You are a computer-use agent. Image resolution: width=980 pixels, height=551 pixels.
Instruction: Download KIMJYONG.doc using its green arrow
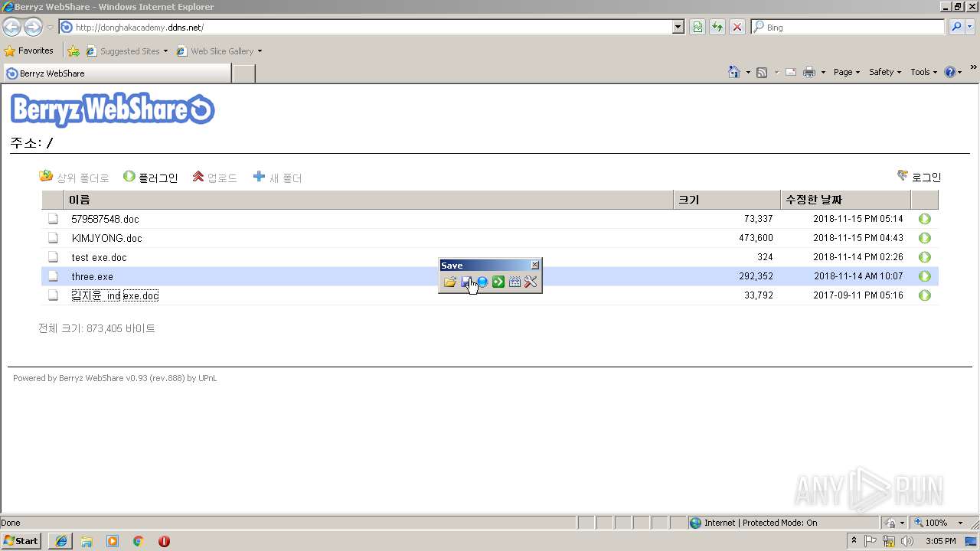click(925, 238)
